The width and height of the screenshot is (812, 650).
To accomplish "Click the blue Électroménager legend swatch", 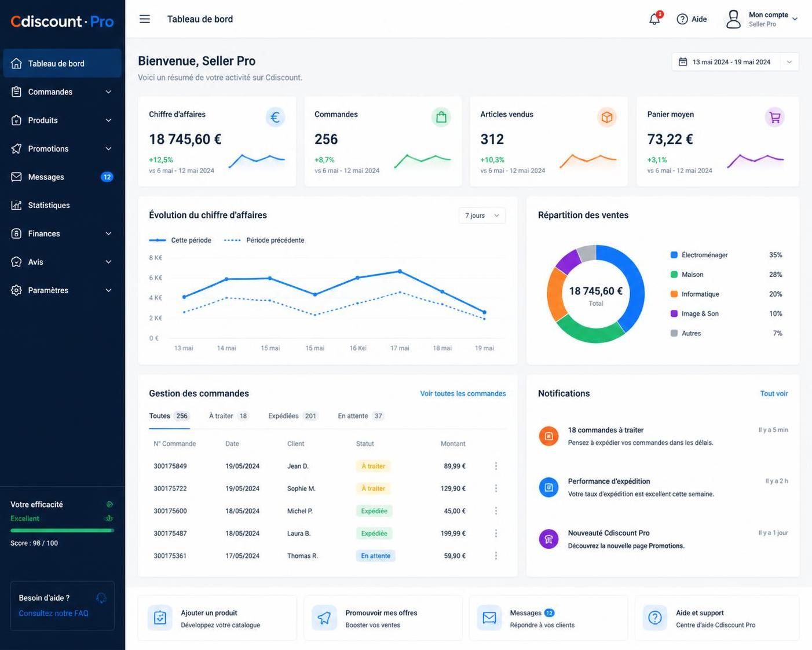I will pyautogui.click(x=674, y=255).
